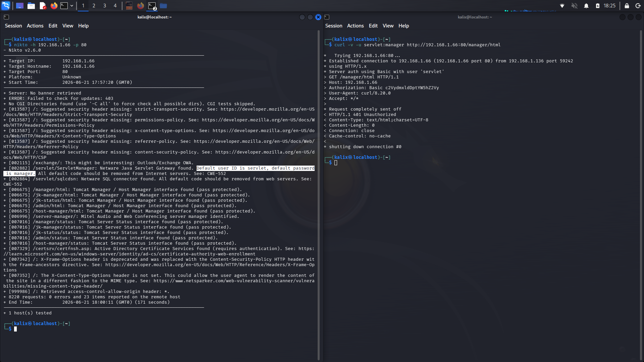This screenshot has height=362, width=644.
Task: Click left terminal window title icon
Action: [x=6, y=17]
